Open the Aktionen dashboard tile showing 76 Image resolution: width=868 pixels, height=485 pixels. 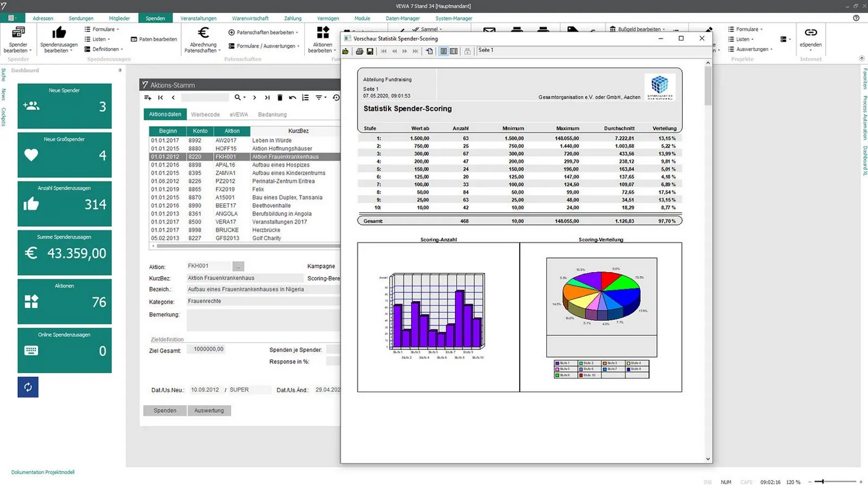click(64, 302)
